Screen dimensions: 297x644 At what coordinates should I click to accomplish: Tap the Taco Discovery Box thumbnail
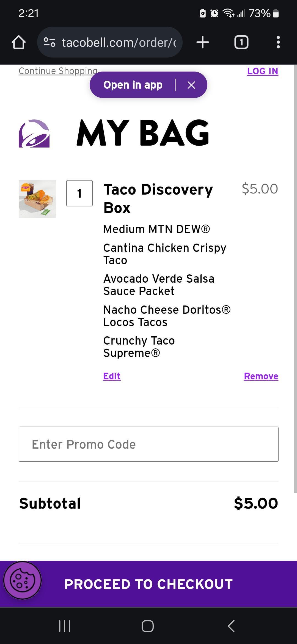pos(37,199)
